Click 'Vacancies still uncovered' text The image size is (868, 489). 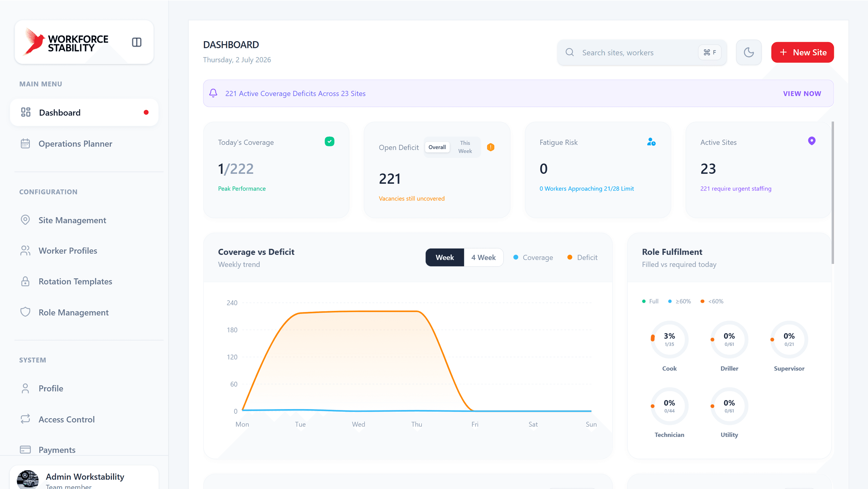411,198
